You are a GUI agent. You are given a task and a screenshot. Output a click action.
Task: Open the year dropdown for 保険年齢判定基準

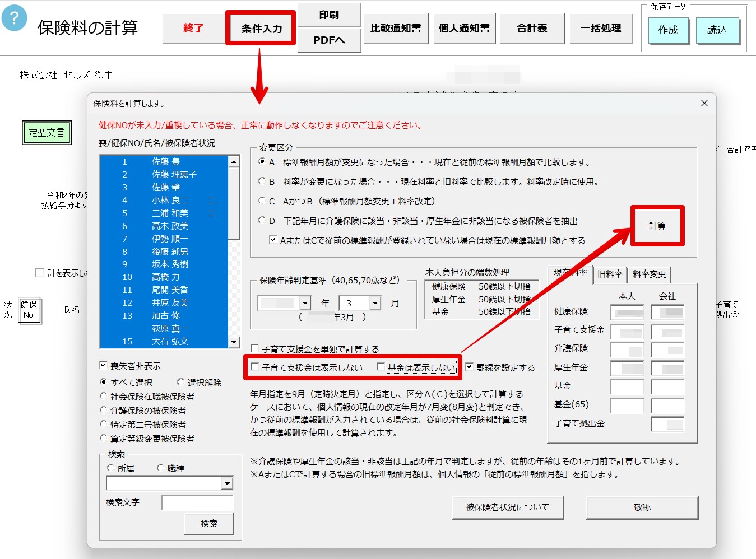[x=305, y=303]
